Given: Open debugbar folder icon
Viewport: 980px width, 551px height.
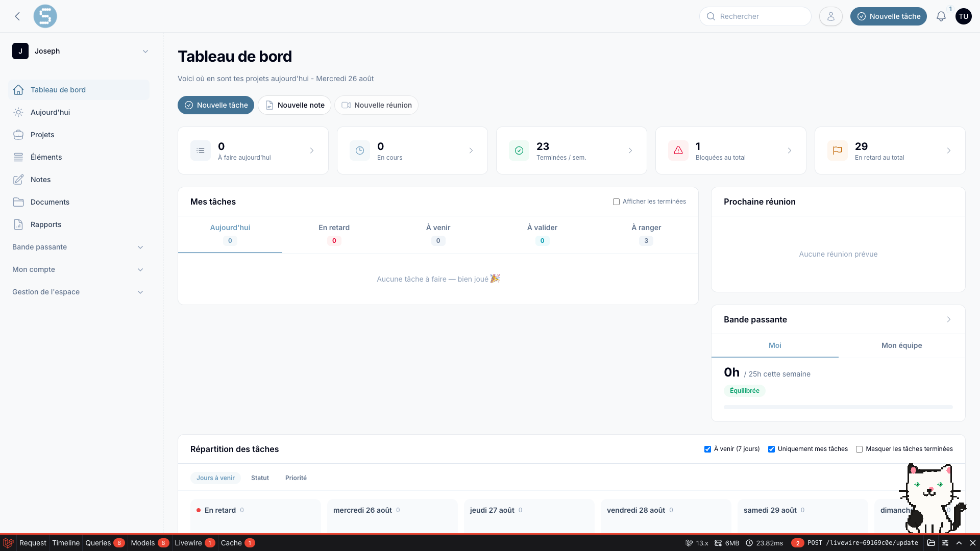Looking at the screenshot, I should coord(931,543).
